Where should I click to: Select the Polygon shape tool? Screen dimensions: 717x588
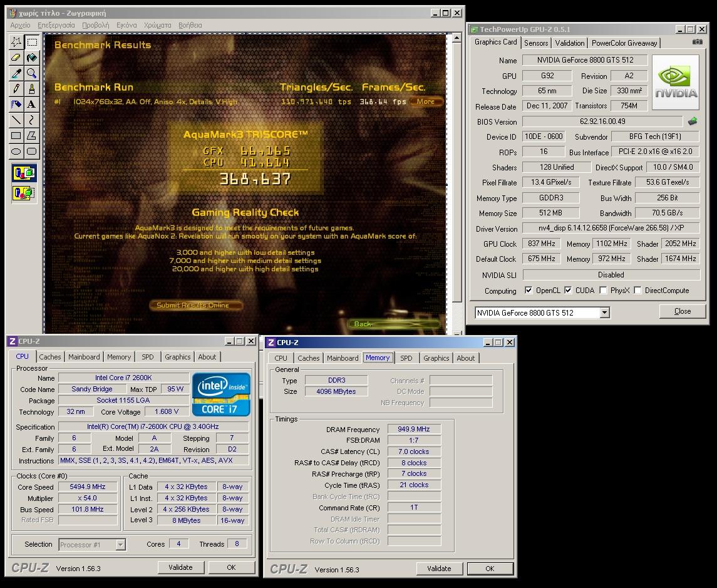coord(32,135)
